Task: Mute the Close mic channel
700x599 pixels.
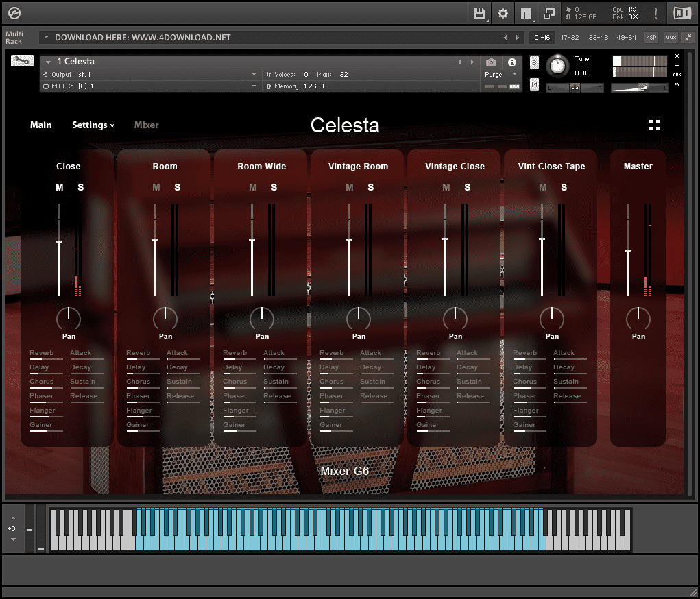Action: (60, 188)
